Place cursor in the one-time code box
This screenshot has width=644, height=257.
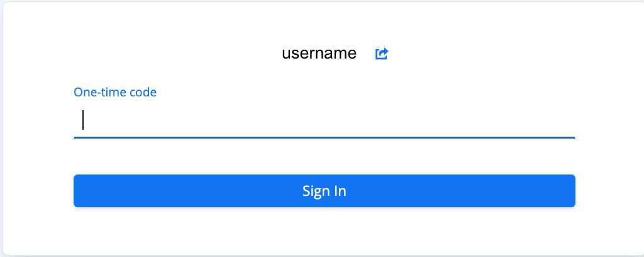tap(324, 120)
